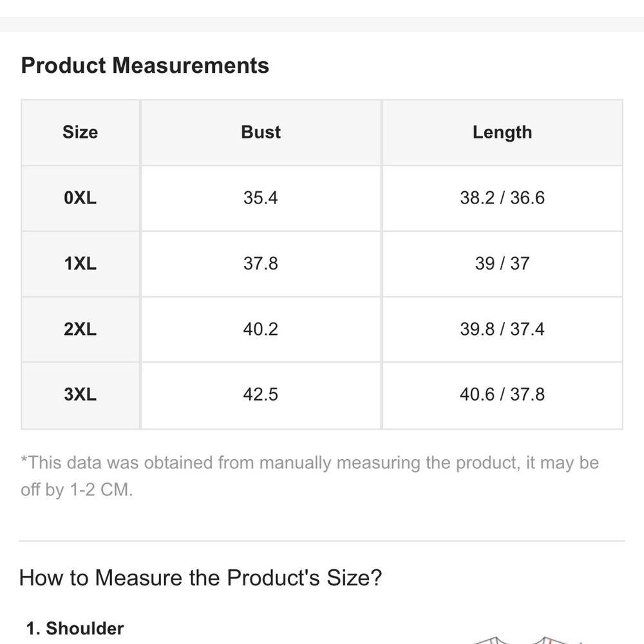Click the 39 / 37 length cell
Screen dimensions: 644x644
tap(502, 263)
